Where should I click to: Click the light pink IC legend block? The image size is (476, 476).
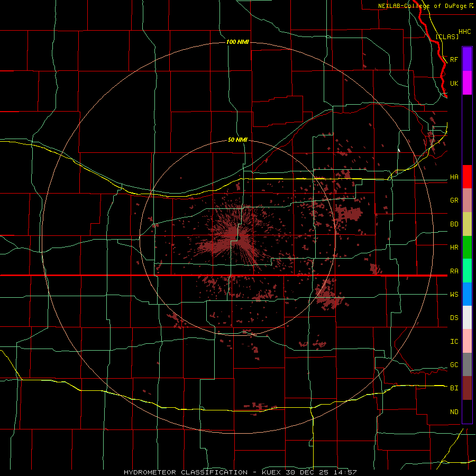pyautogui.click(x=467, y=341)
